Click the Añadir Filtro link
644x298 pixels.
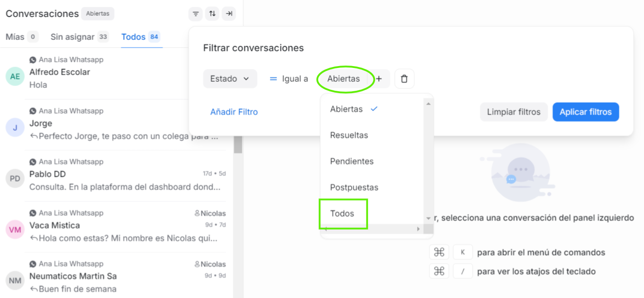point(234,112)
